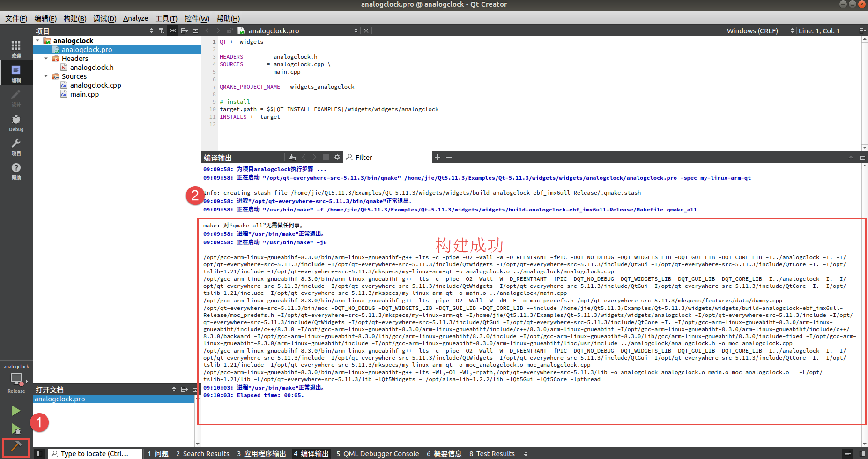This screenshot has height=459, width=868.
Task: Zoom out compile output text
Action: (x=449, y=157)
